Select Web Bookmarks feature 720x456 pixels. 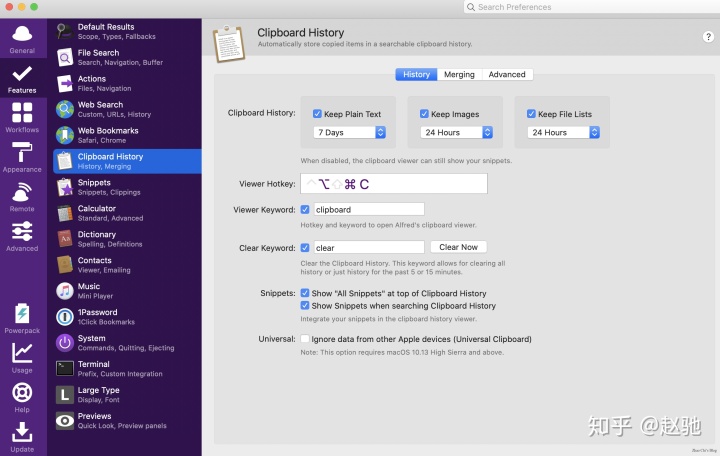(127, 135)
